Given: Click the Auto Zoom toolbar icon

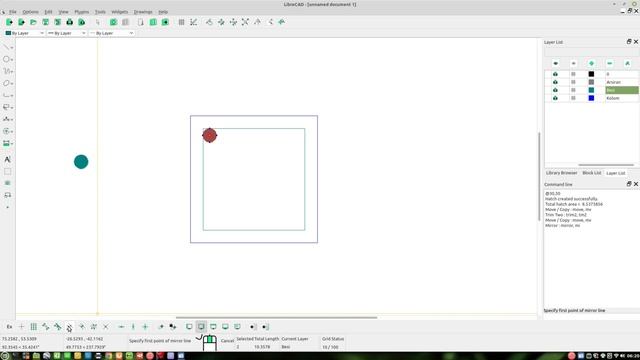Looking at the screenshot, I should (245, 22).
